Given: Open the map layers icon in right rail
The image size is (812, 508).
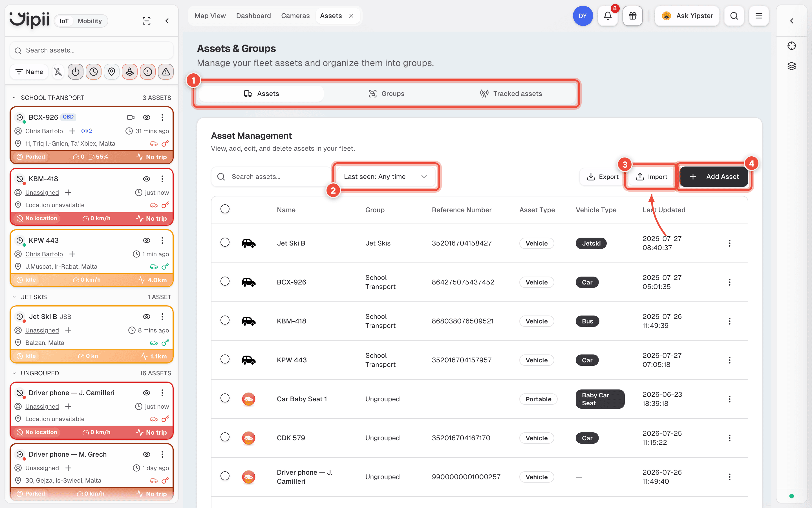Looking at the screenshot, I should 791,66.
